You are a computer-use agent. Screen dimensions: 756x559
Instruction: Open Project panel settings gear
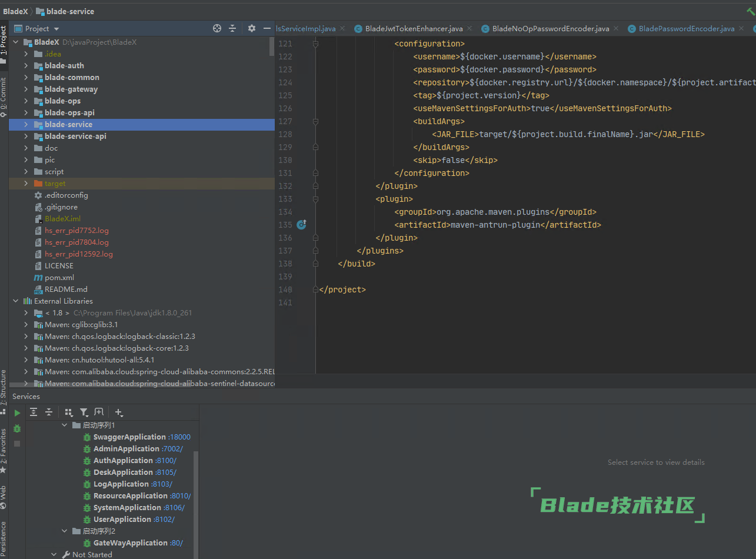coord(252,28)
